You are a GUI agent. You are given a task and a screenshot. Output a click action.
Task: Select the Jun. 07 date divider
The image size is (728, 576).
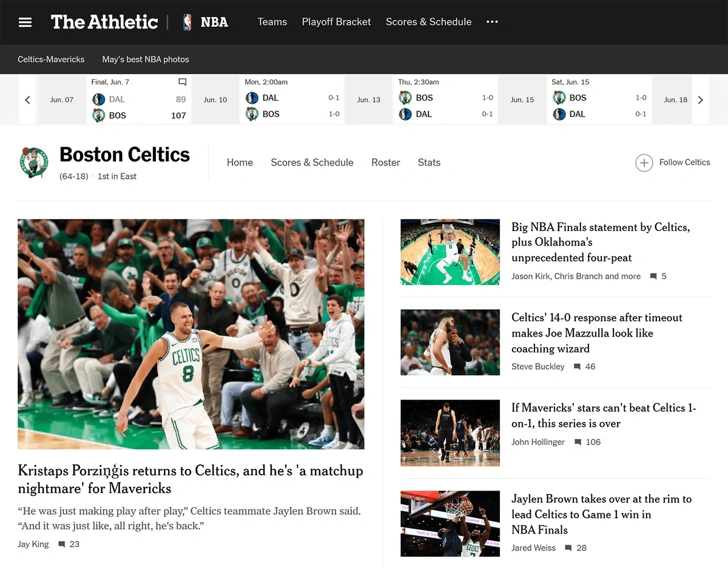(x=61, y=100)
